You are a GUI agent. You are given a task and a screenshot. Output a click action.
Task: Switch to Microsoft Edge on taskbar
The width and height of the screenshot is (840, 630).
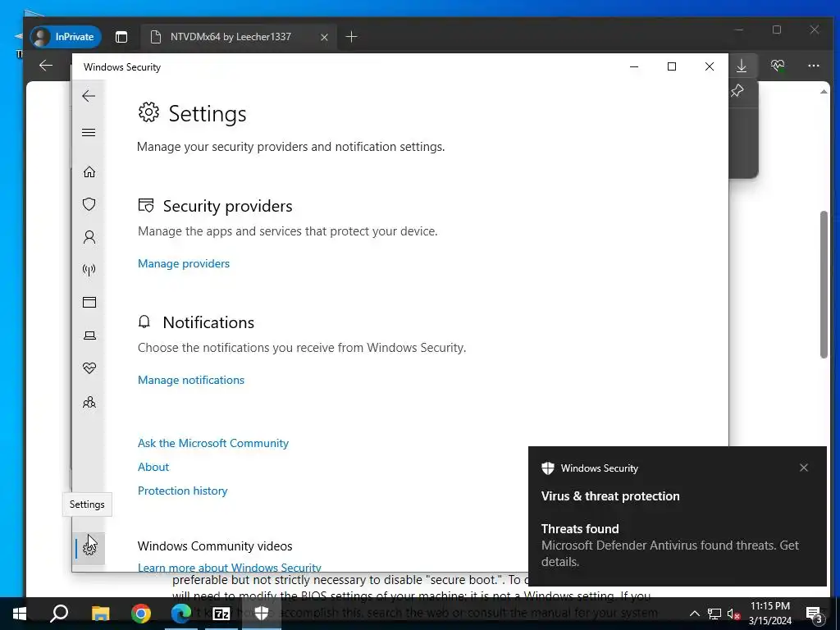[x=180, y=614]
